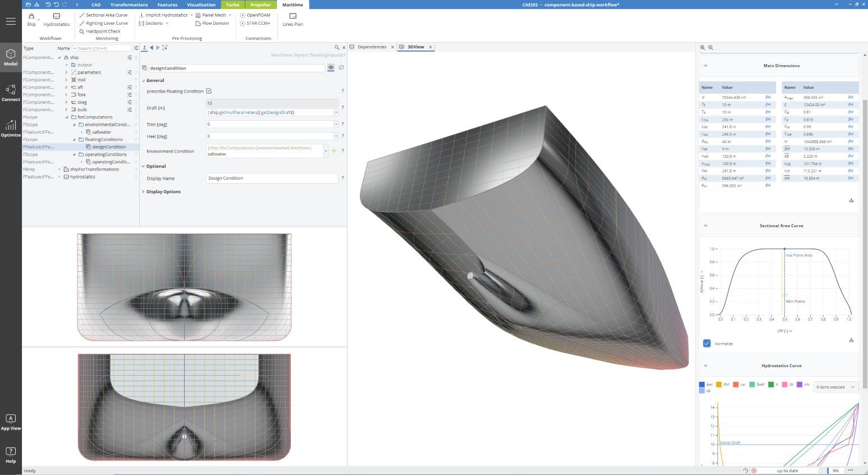868x475 pixels.
Task: Click the Display Name input field
Action: (x=272, y=178)
